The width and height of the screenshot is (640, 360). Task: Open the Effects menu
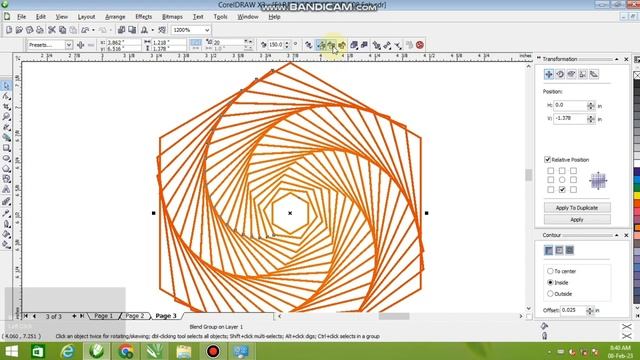[x=144, y=17]
